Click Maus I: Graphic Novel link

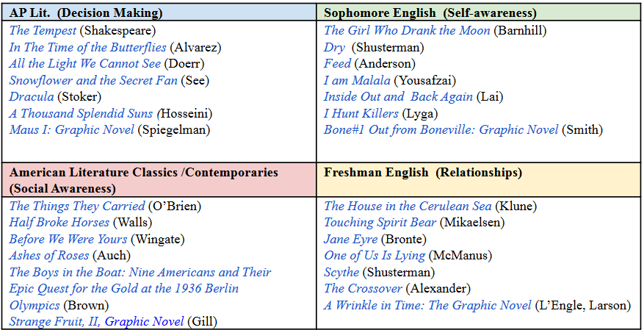(72, 130)
